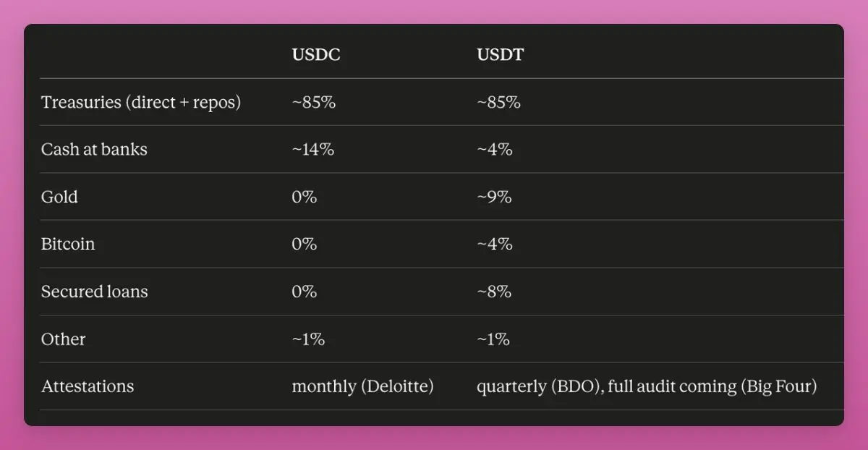Click USDC Treasuries ~85% value
Viewport: 868px width, 450px height.
point(314,102)
